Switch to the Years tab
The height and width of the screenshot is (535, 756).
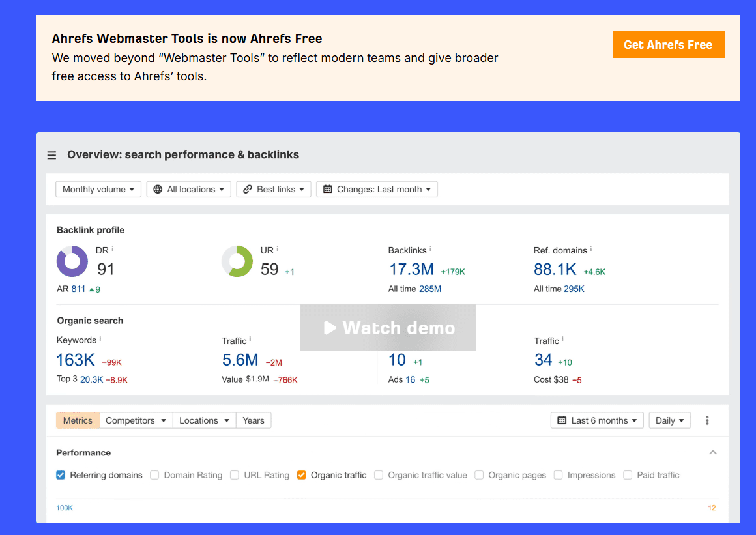tap(254, 420)
